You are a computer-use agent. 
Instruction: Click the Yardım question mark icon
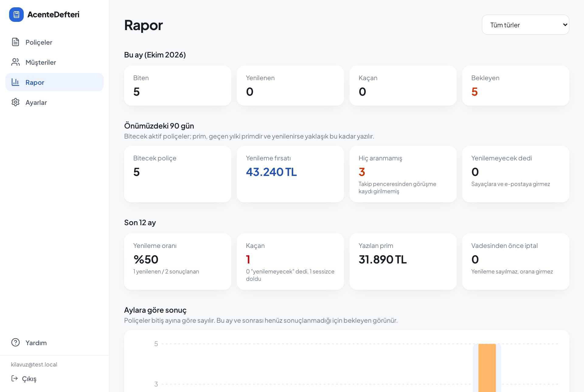coord(16,342)
